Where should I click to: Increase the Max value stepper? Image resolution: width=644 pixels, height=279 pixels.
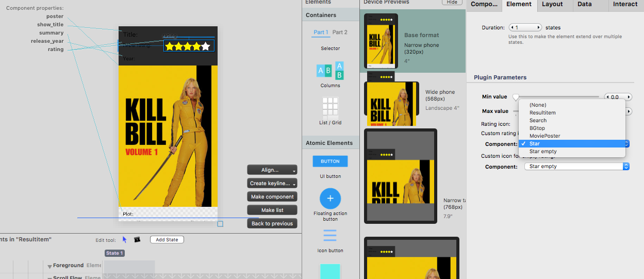point(629,111)
